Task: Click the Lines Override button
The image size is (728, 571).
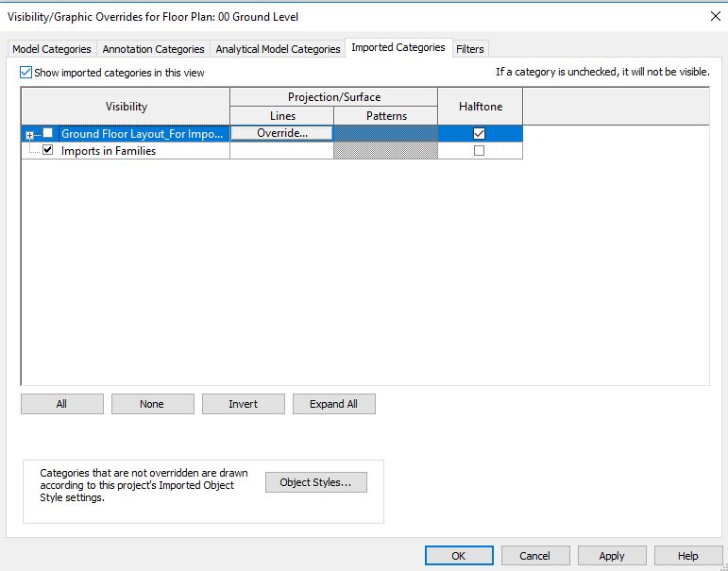Action: coord(281,134)
